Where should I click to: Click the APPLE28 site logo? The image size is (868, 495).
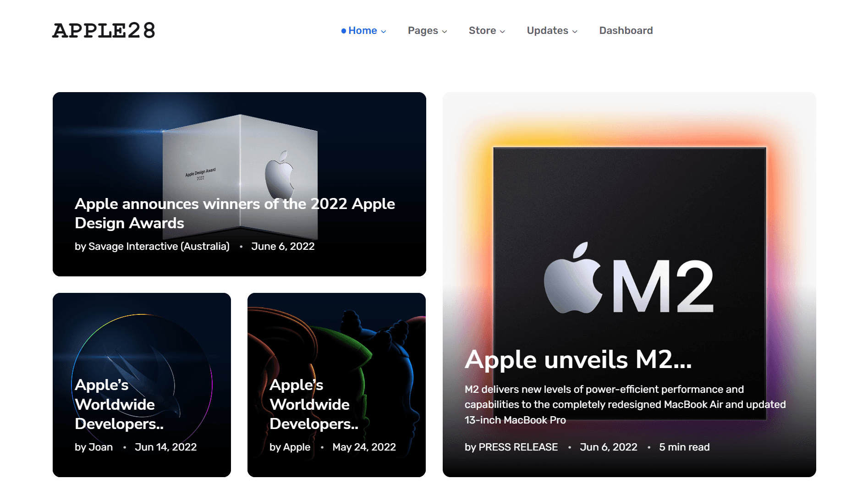point(104,31)
